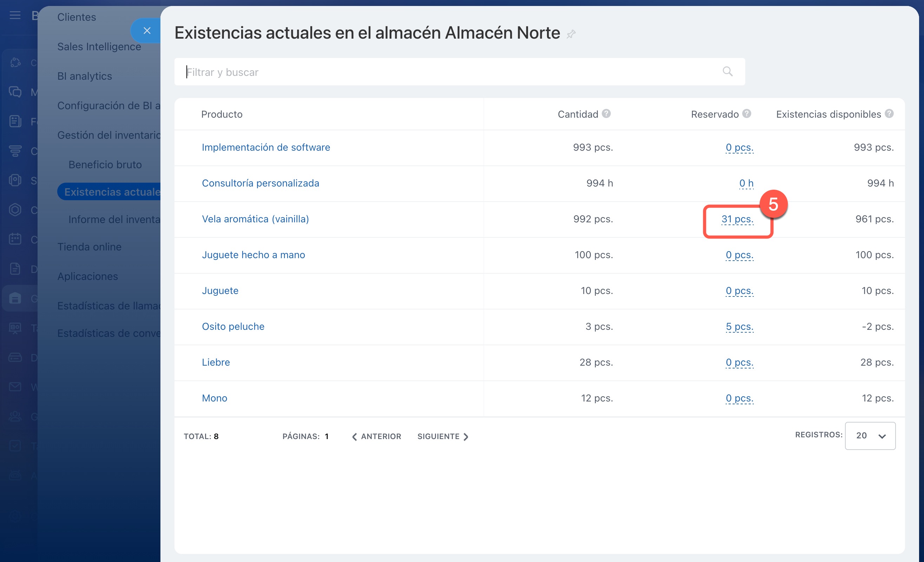
Task: Open Implementación de software product link
Action: (265, 148)
